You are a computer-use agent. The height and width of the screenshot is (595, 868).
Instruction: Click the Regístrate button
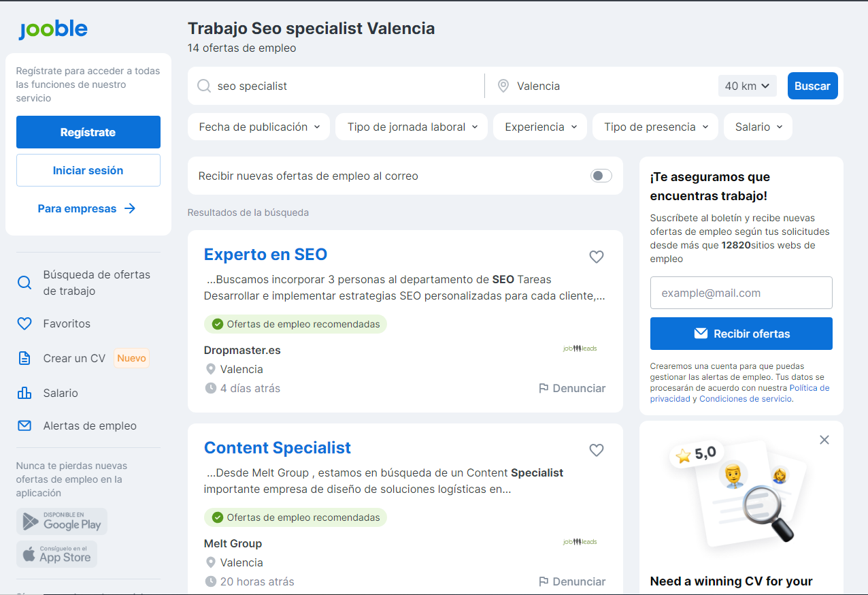click(x=88, y=132)
